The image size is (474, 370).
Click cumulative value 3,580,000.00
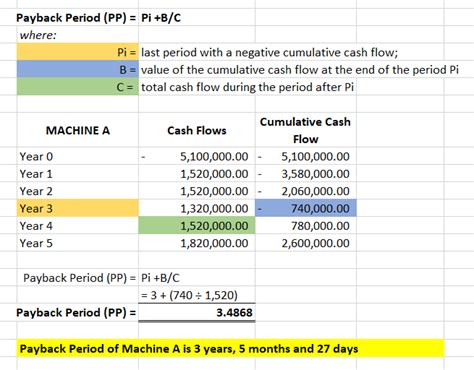click(306, 173)
